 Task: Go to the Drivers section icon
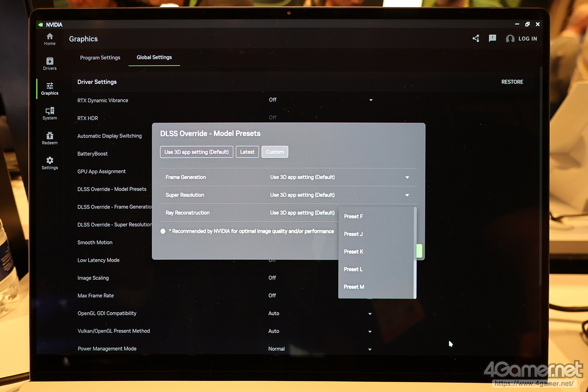click(x=50, y=62)
